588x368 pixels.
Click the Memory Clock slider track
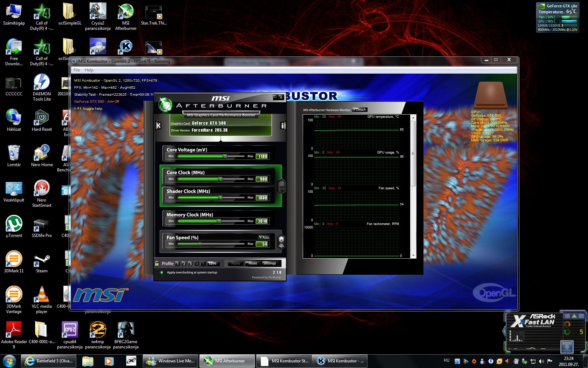point(211,221)
